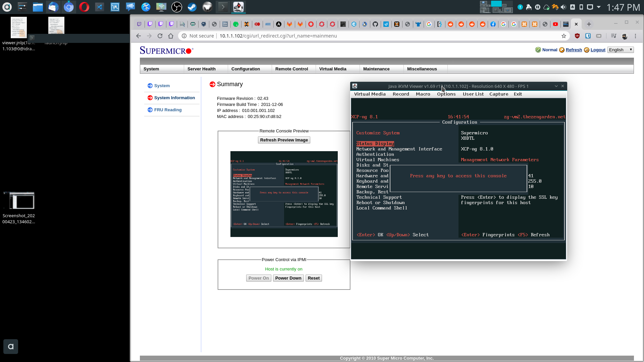Screen dimensions: 644x362
Task: Switch to the GitHub browser tab
Action: point(375,24)
